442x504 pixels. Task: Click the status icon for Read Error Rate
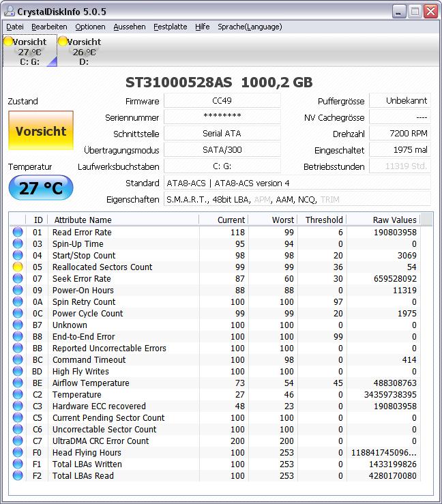click(18, 232)
